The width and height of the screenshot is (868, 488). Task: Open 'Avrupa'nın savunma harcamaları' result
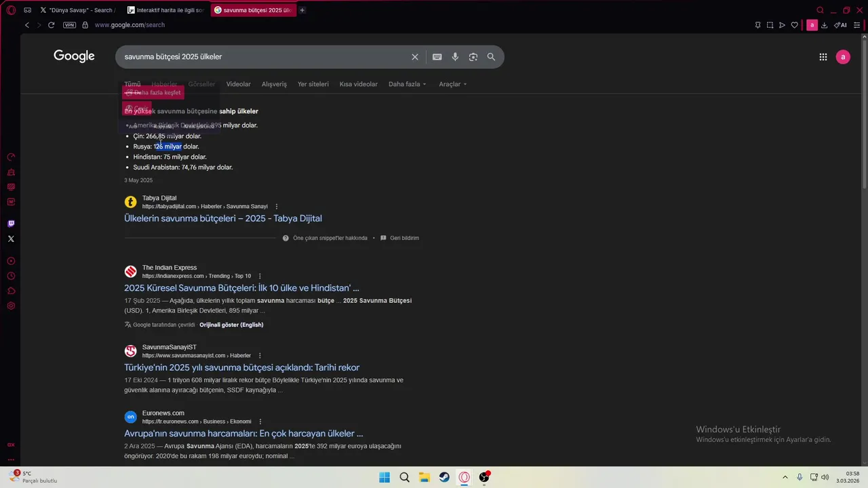pos(243,433)
